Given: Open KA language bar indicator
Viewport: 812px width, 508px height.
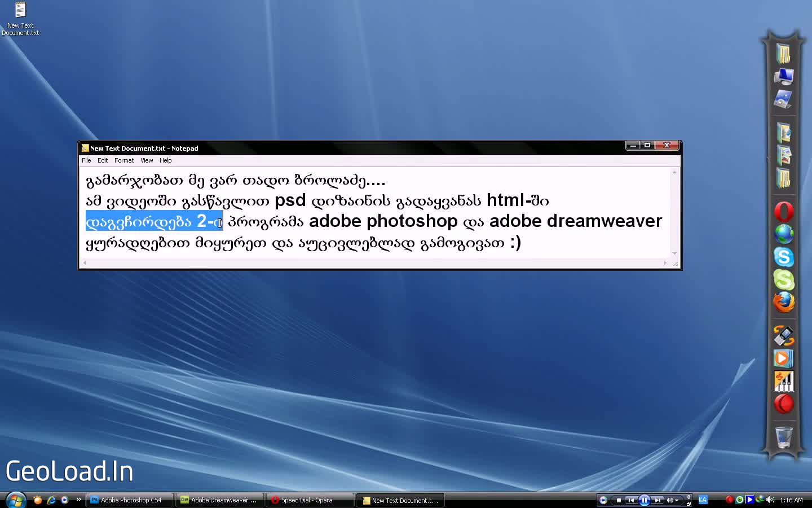Looking at the screenshot, I should point(703,500).
